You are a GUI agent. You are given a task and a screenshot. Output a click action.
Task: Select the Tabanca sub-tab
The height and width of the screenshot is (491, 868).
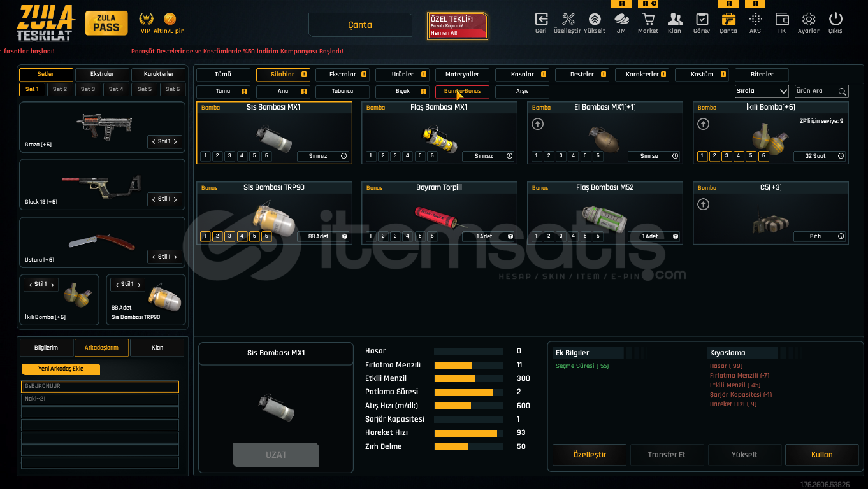342,92
